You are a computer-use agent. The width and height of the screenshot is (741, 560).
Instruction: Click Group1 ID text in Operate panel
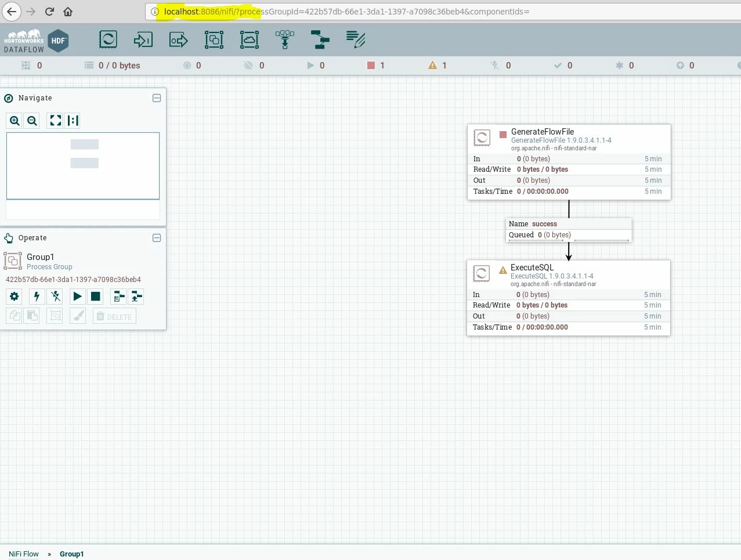[x=73, y=280]
